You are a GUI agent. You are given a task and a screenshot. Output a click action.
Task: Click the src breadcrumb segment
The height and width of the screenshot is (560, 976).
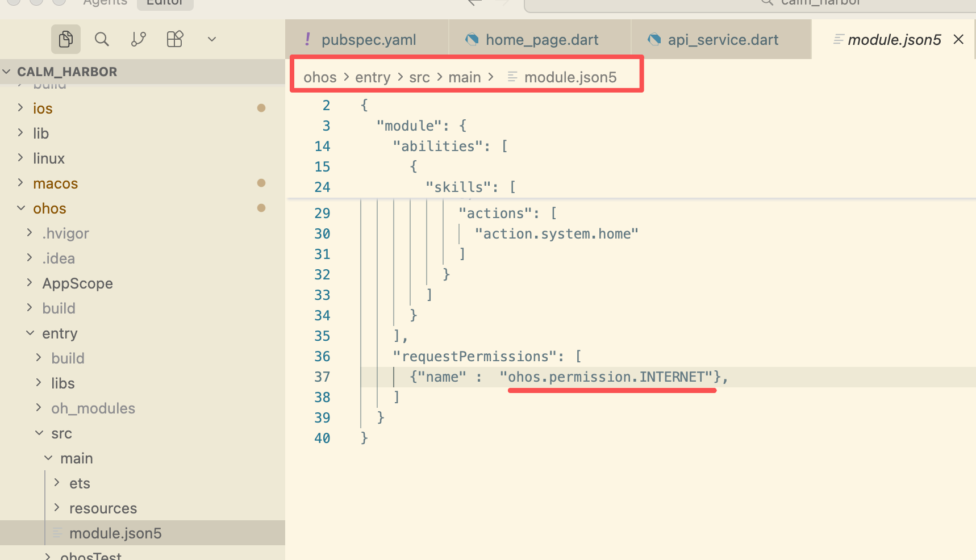coord(419,77)
